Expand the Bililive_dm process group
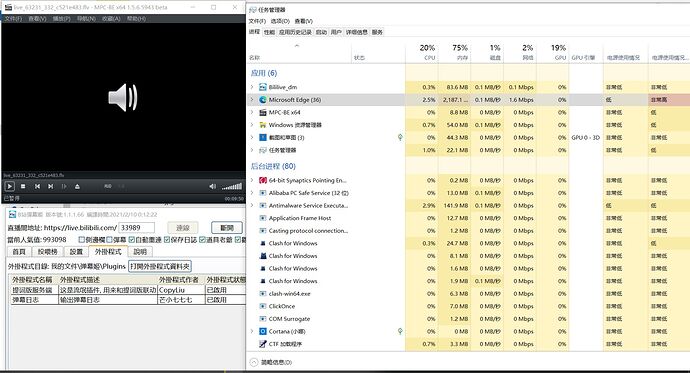Screen dimensions: 690x373 click(x=252, y=87)
